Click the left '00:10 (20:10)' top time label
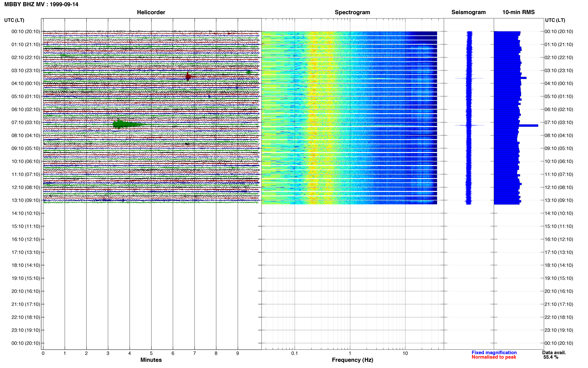 pos(26,31)
